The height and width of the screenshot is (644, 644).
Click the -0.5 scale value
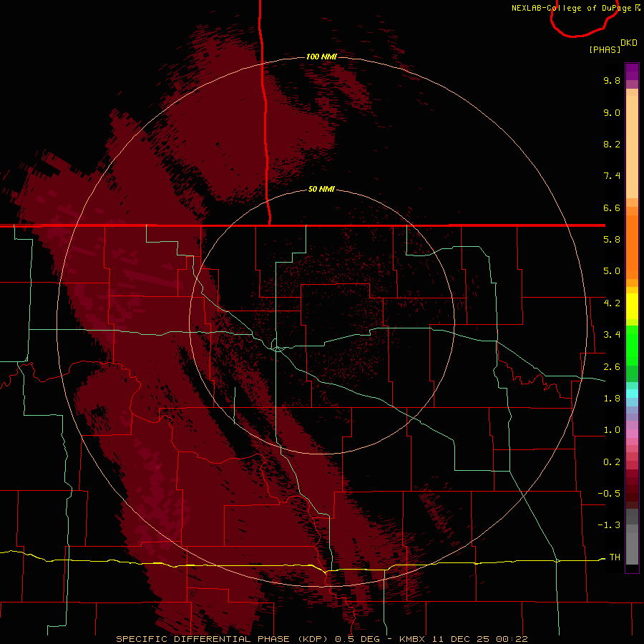click(x=609, y=494)
